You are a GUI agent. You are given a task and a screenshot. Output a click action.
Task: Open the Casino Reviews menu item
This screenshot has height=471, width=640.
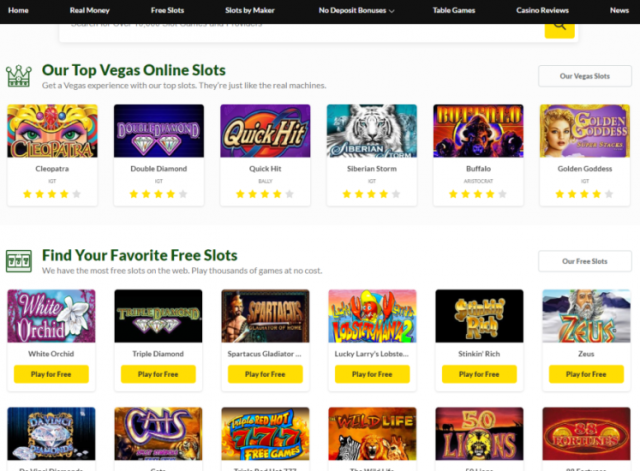coord(542,11)
